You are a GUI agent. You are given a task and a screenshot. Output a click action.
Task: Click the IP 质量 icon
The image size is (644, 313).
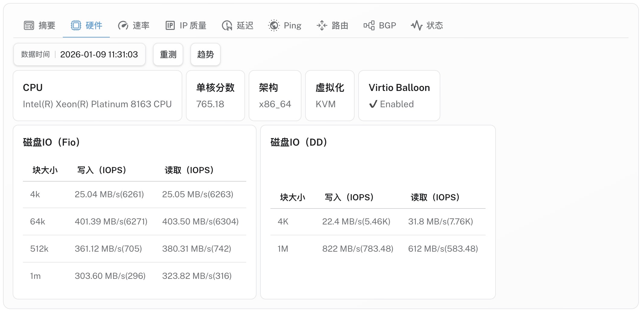click(170, 26)
